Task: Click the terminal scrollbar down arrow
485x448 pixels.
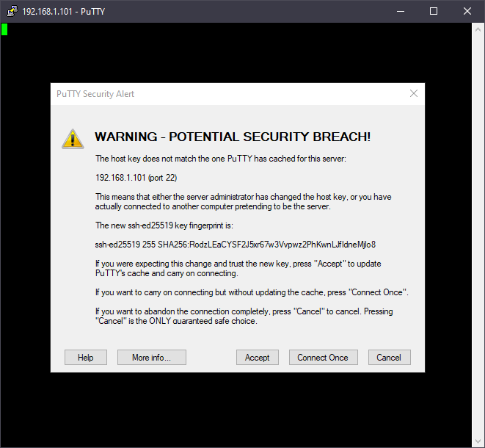Action: (x=478, y=441)
